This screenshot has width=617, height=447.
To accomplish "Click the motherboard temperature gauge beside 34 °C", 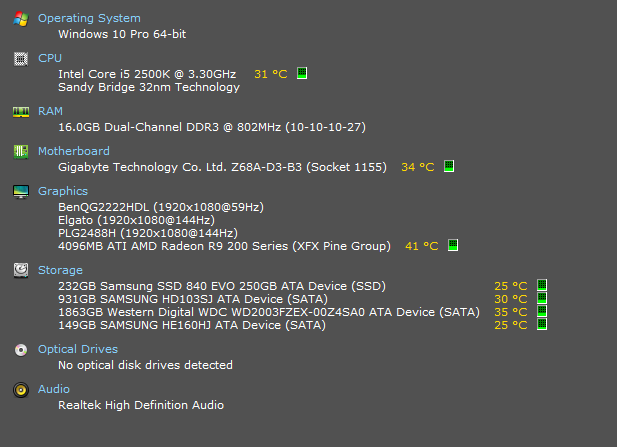I will [x=449, y=166].
